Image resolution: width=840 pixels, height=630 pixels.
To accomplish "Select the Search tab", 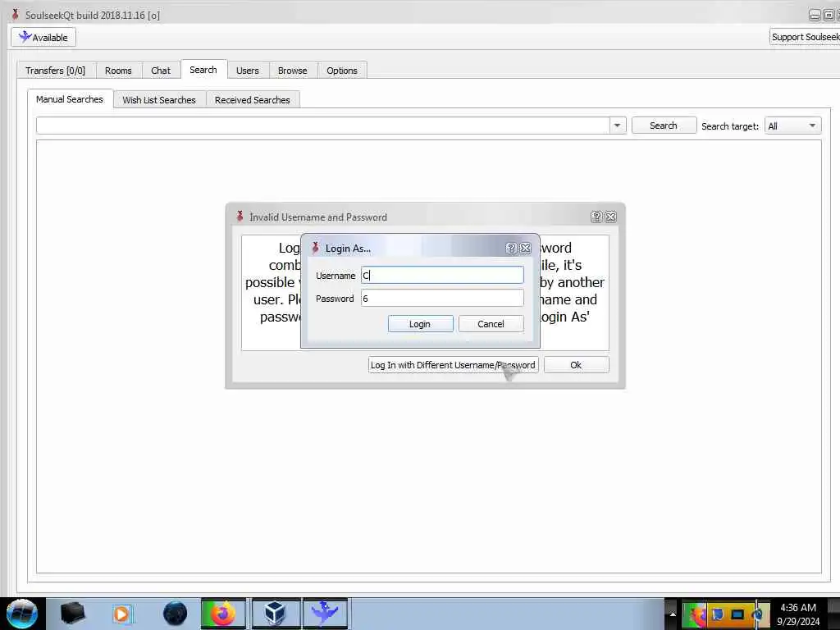I will (203, 70).
